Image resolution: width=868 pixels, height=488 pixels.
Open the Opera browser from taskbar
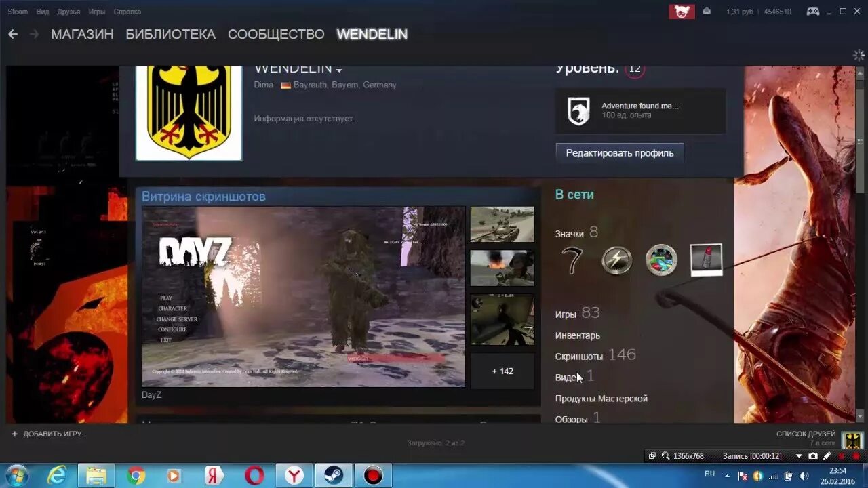254,476
